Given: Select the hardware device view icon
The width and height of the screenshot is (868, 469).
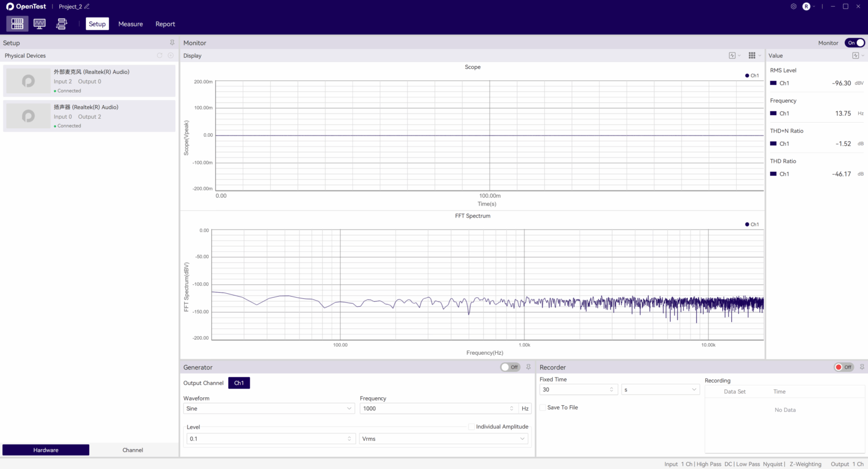Looking at the screenshot, I should point(17,24).
